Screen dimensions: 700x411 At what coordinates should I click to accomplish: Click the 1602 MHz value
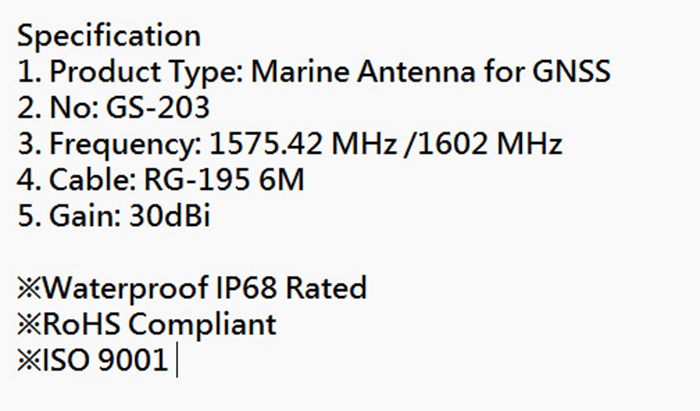pos(491,145)
